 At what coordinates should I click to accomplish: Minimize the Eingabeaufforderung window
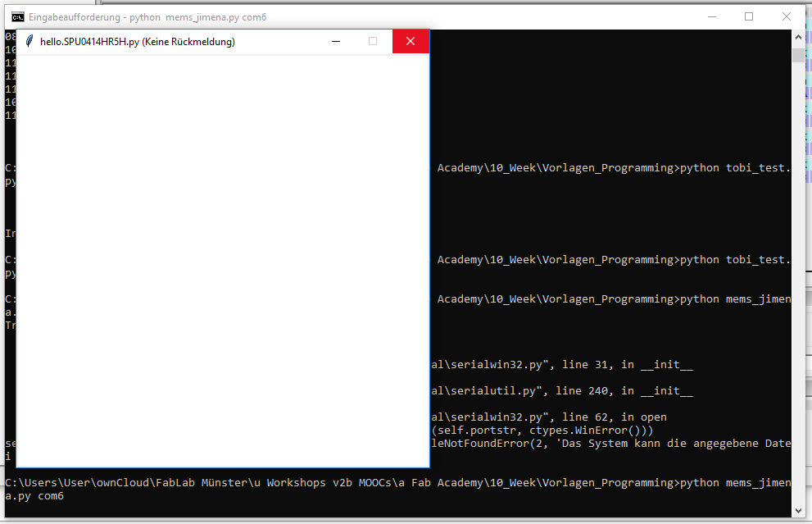(x=712, y=16)
